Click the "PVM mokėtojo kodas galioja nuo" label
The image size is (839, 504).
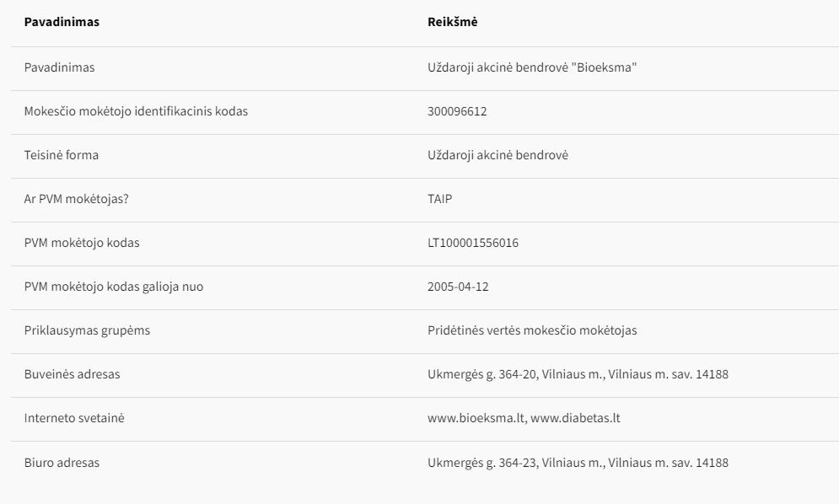[113, 287]
